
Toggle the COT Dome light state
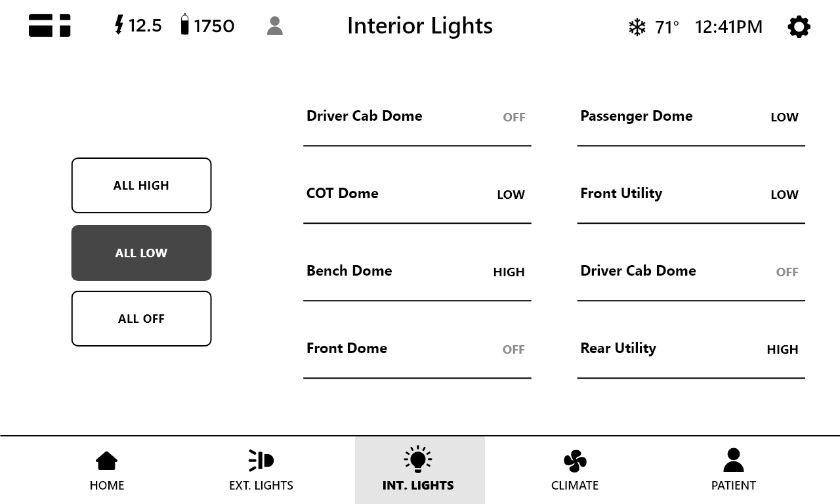(511, 194)
